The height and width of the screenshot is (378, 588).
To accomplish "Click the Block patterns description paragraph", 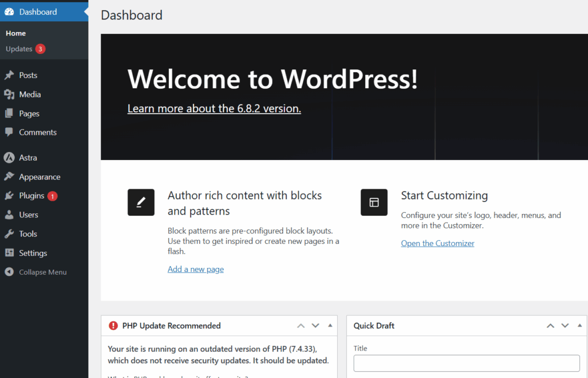I will 253,241.
